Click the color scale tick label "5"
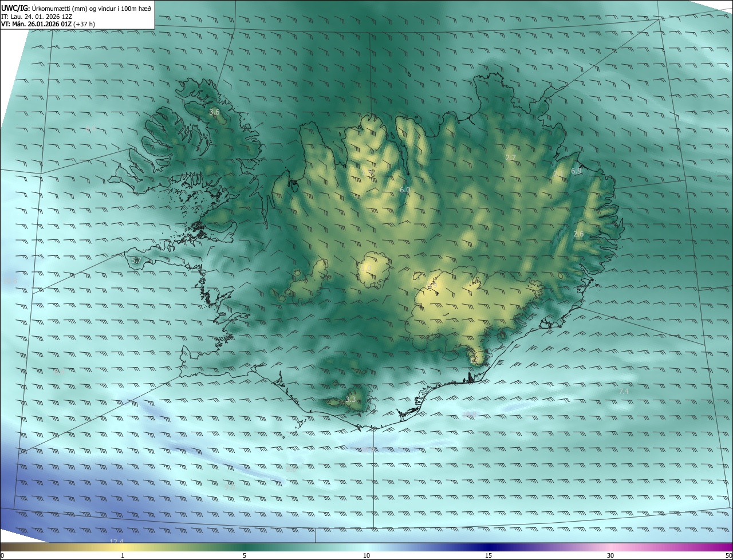This screenshot has width=733, height=560. tap(245, 555)
